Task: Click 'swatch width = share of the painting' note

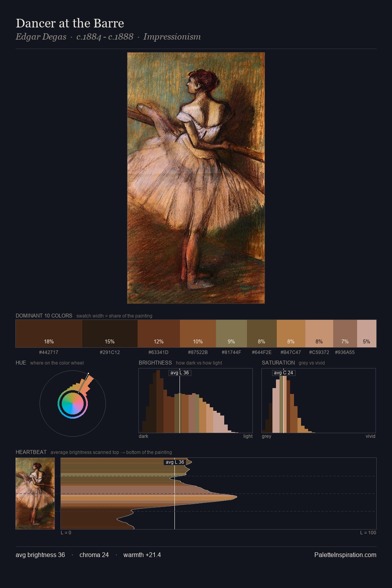Action: point(114,316)
